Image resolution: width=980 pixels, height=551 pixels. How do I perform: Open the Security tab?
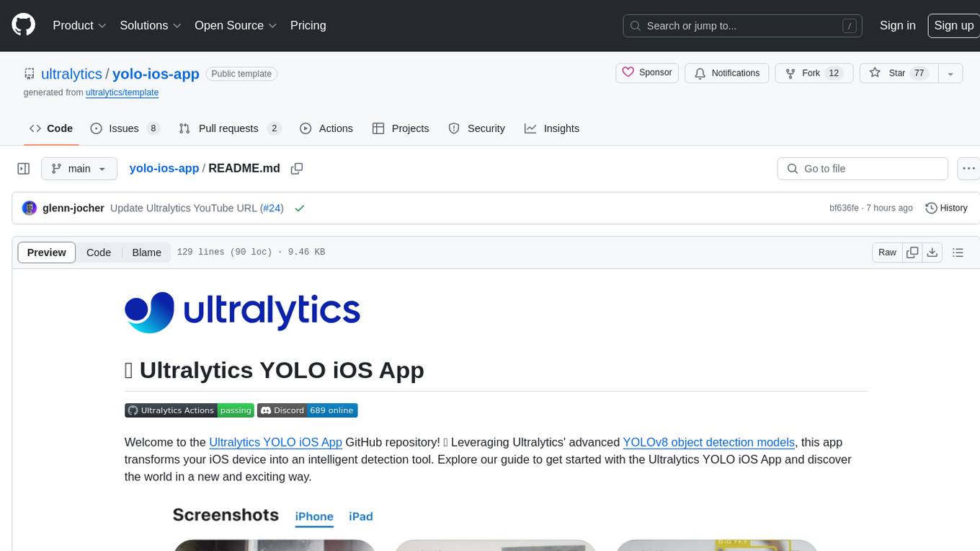coord(476,128)
